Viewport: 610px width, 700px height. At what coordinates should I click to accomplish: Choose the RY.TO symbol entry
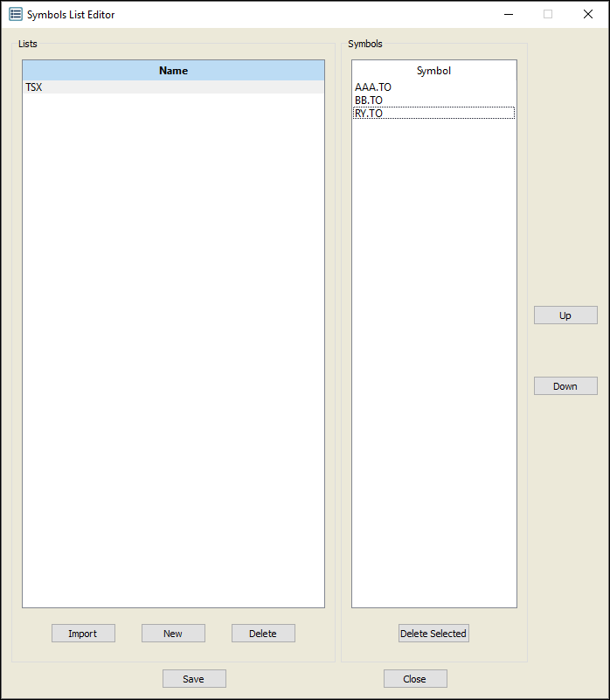(x=369, y=114)
